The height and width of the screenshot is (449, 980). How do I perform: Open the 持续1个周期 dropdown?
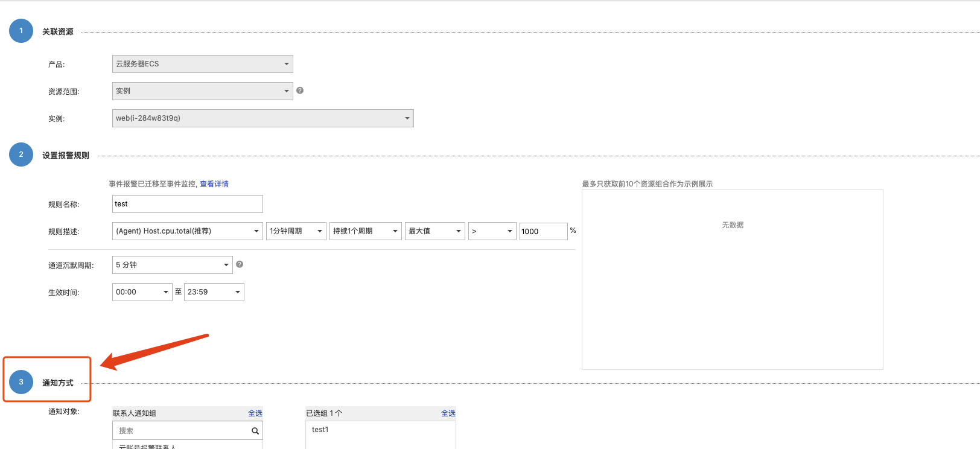coord(366,231)
